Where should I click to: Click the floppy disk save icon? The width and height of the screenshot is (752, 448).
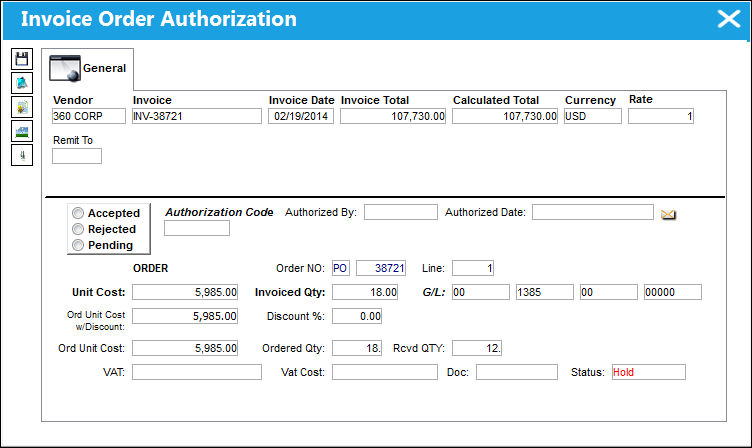coord(22,59)
